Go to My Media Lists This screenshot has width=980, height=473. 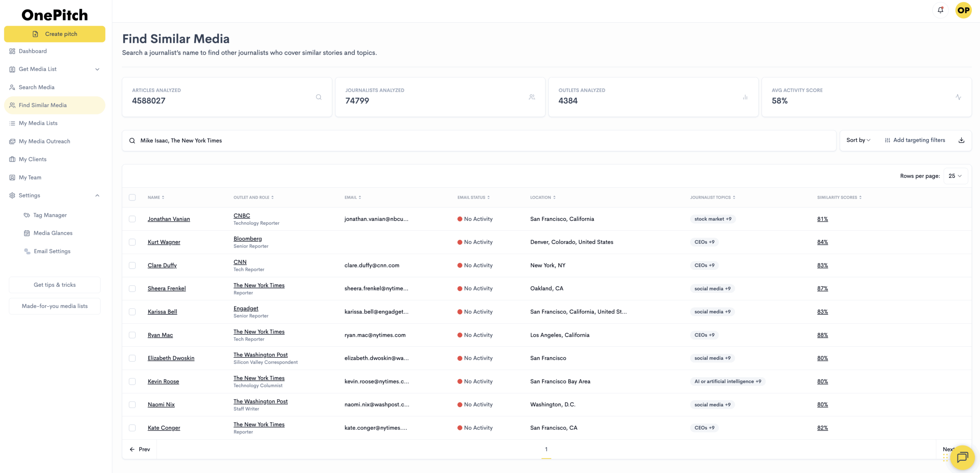tap(38, 123)
